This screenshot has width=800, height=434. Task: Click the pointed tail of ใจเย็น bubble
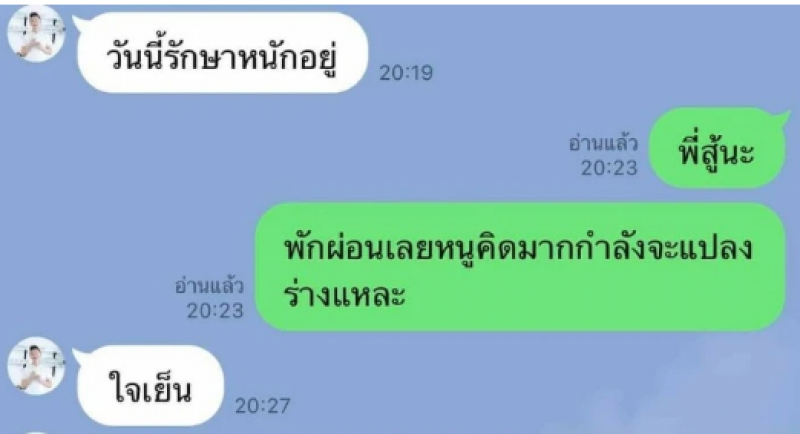click(80, 355)
